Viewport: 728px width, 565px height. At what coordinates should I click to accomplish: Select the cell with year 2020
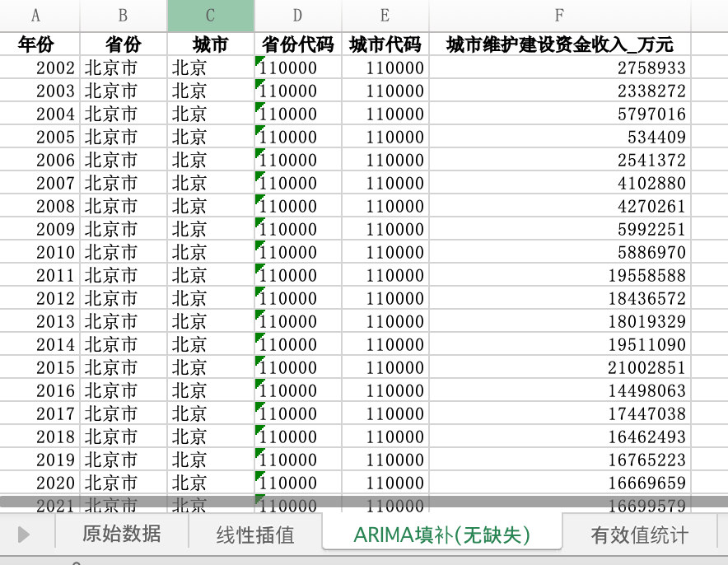[x=40, y=483]
